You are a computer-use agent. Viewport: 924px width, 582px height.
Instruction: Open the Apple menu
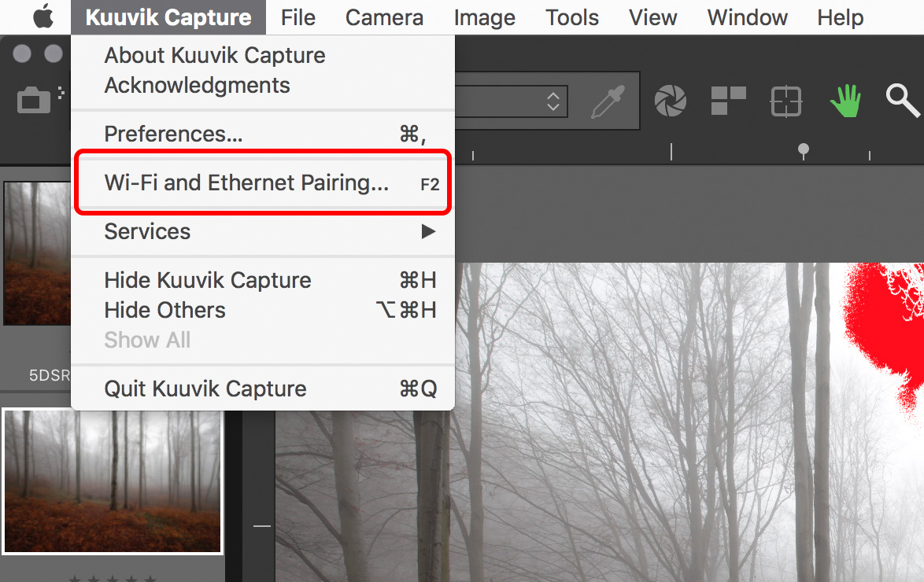(x=43, y=17)
